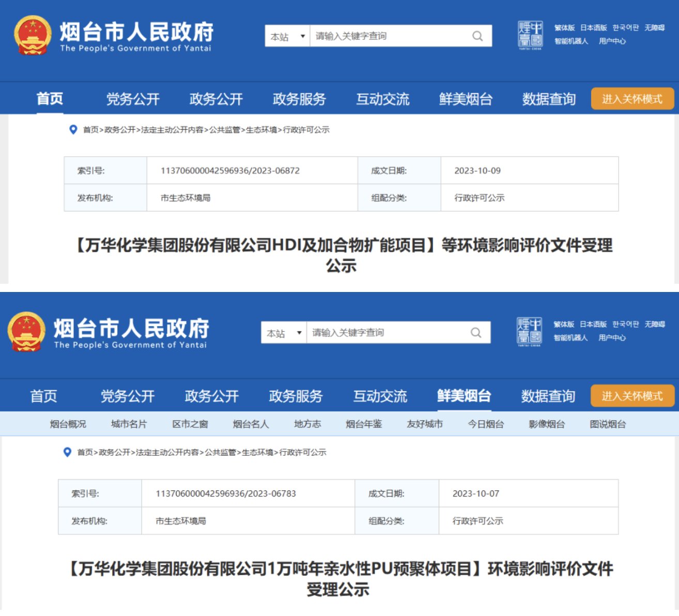This screenshot has height=616, width=679.
Task: Click national emblem logo on HDI notice page
Action: (x=33, y=35)
